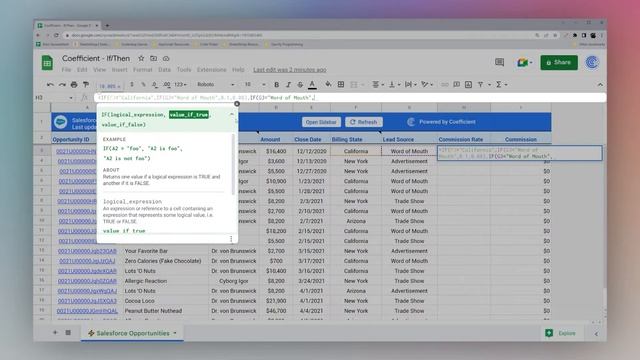640x360 pixels.
Task: Open the Data menu
Action: pos(164,70)
